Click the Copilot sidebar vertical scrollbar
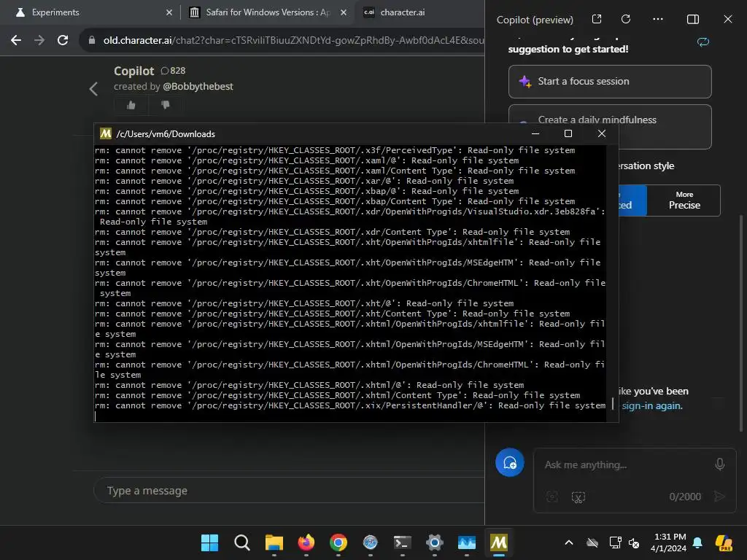The width and height of the screenshot is (747, 560). pyautogui.click(x=741, y=324)
